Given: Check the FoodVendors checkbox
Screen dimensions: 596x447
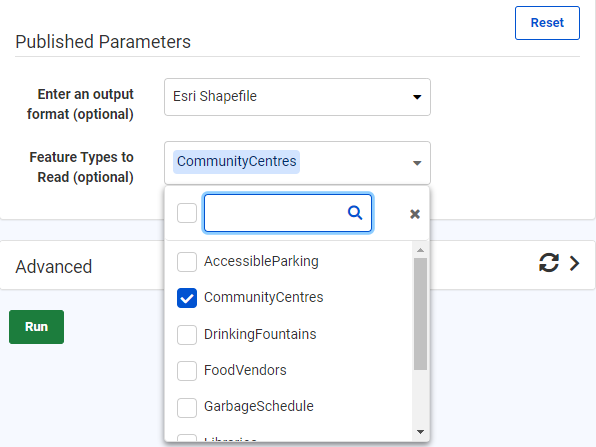Looking at the screenshot, I should (x=187, y=371).
